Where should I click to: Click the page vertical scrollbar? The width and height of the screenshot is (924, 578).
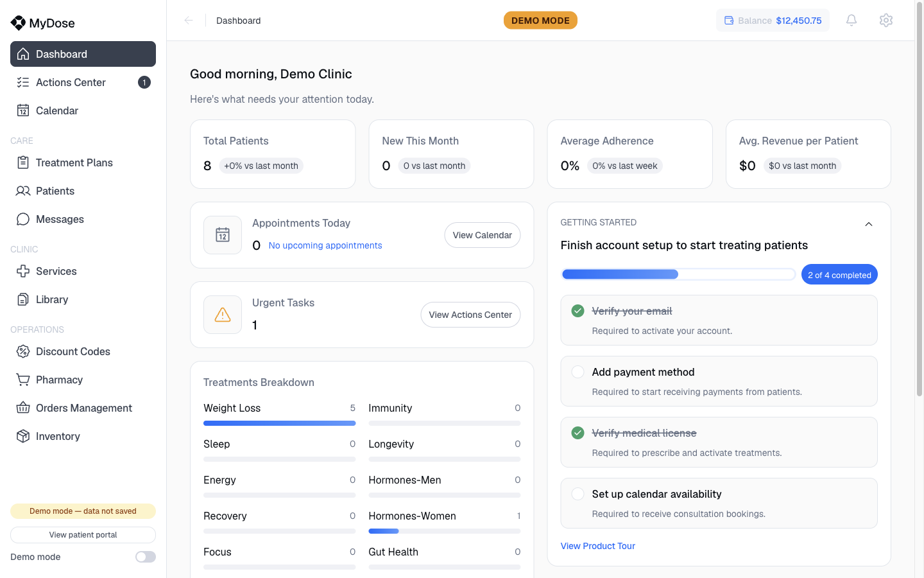(919, 199)
